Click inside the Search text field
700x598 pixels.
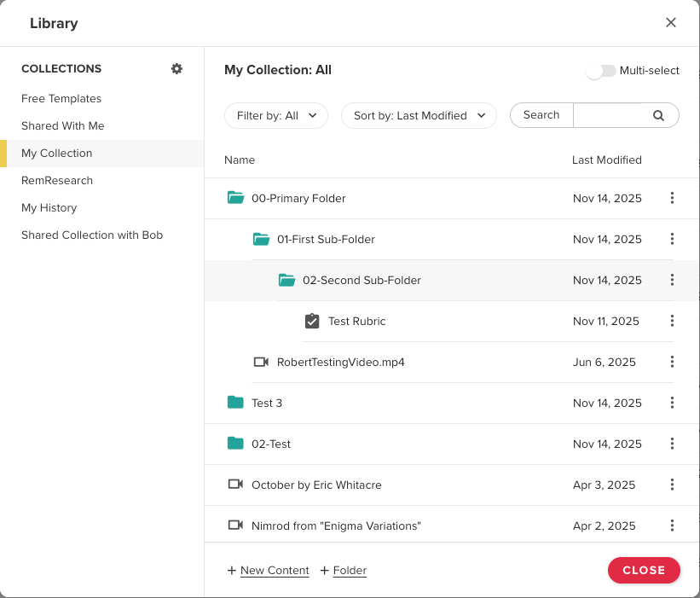609,116
